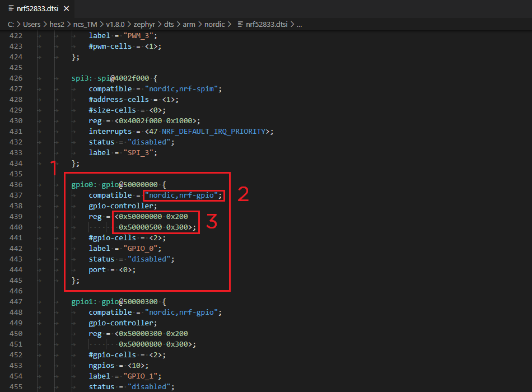Open the nrf52833.dtsi breadcrumb file entry

pos(267,25)
